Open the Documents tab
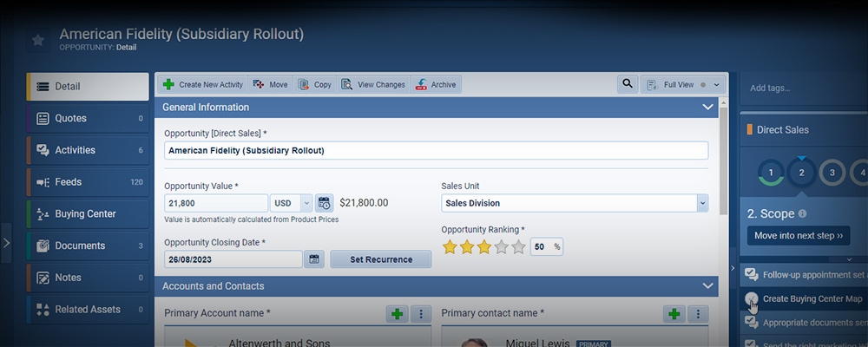868x347 pixels. click(x=88, y=246)
